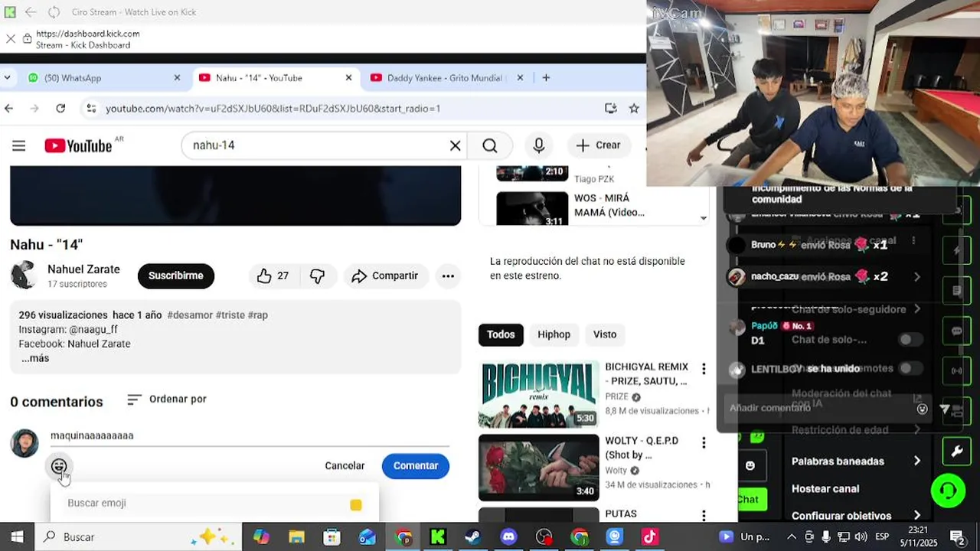Viewport: 980px width, 551px height.
Task: Open more options for BICHIGYAL REMIX video
Action: (x=704, y=369)
